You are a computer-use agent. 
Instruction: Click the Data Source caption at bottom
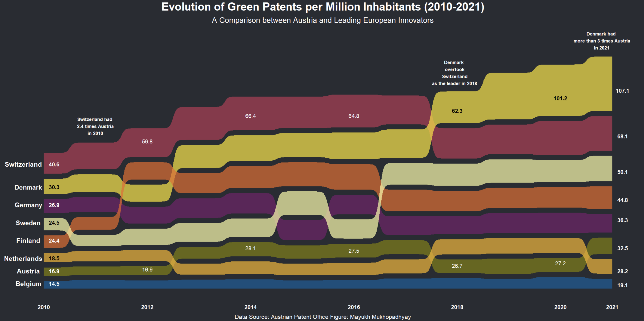[322, 317]
